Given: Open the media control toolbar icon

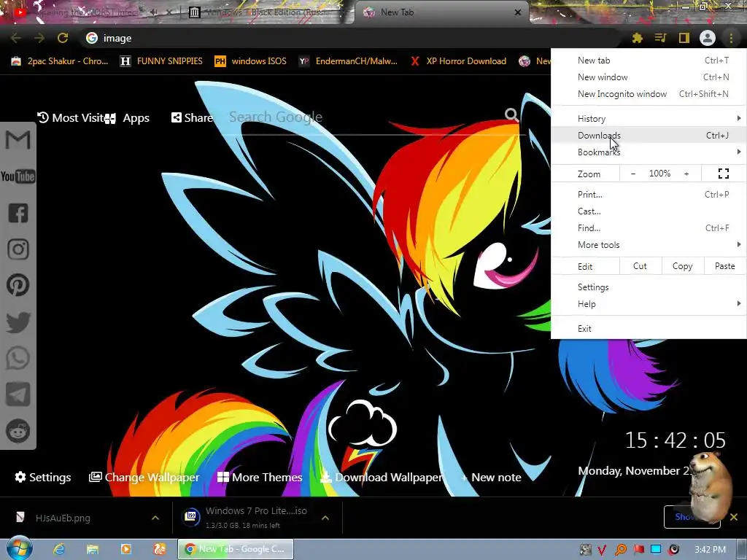Looking at the screenshot, I should (661, 38).
